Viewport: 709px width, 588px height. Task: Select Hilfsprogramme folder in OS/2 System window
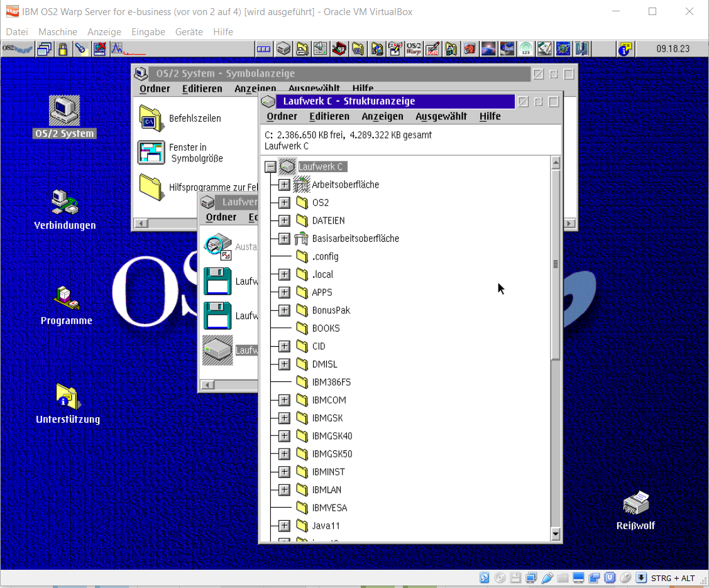(151, 187)
